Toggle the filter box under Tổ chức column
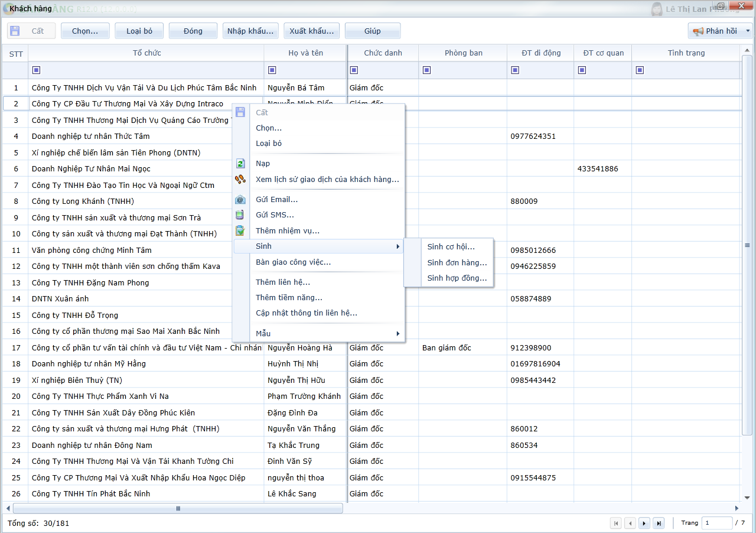756x533 pixels. (36, 70)
